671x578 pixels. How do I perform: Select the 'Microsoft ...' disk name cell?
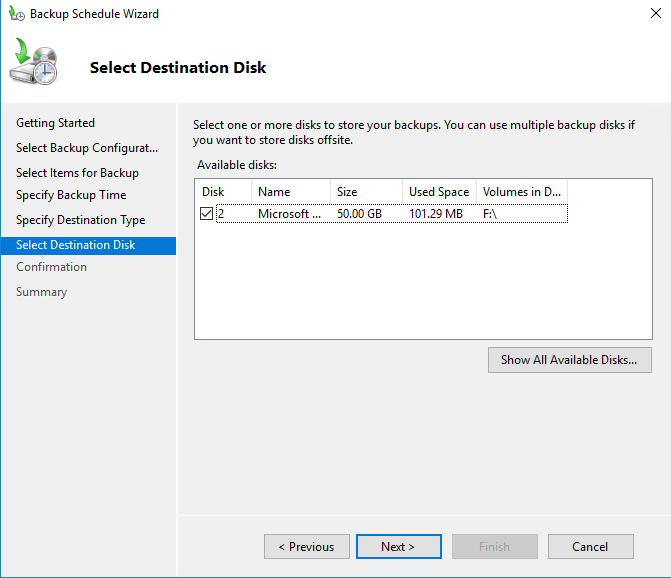[x=290, y=213]
